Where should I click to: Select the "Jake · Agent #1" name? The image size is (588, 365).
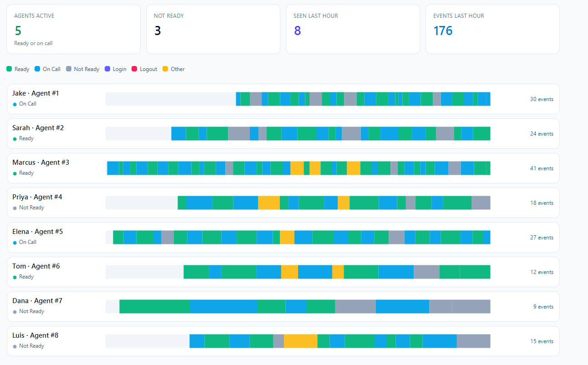click(x=35, y=93)
